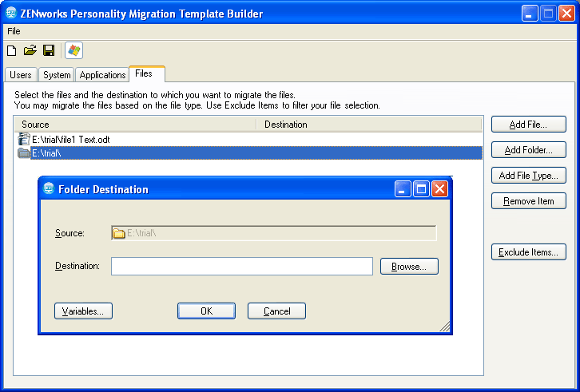Switch to the Users tab

(x=21, y=75)
